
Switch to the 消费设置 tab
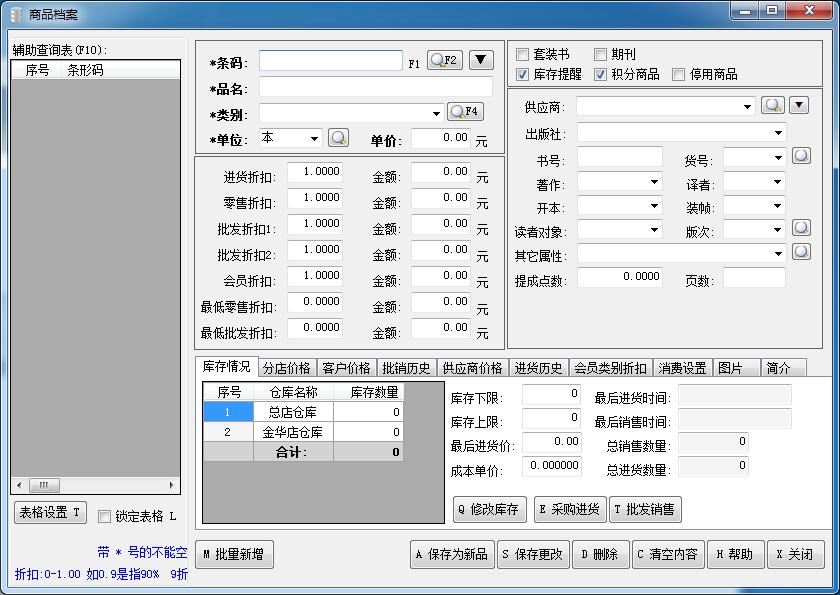(x=682, y=368)
